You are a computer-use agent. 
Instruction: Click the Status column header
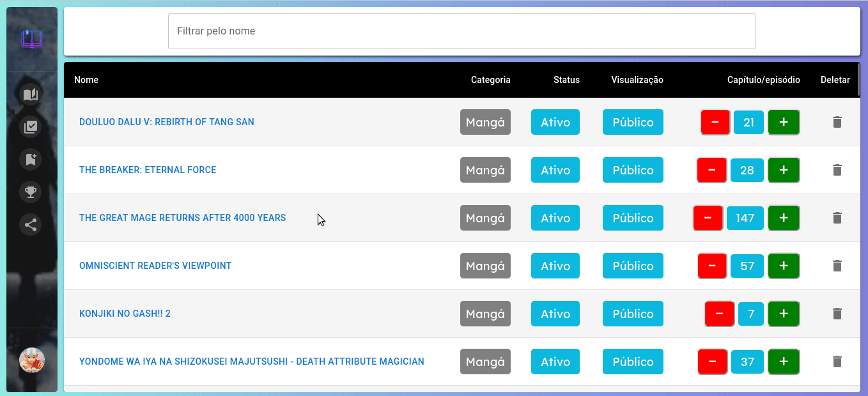[566, 80]
